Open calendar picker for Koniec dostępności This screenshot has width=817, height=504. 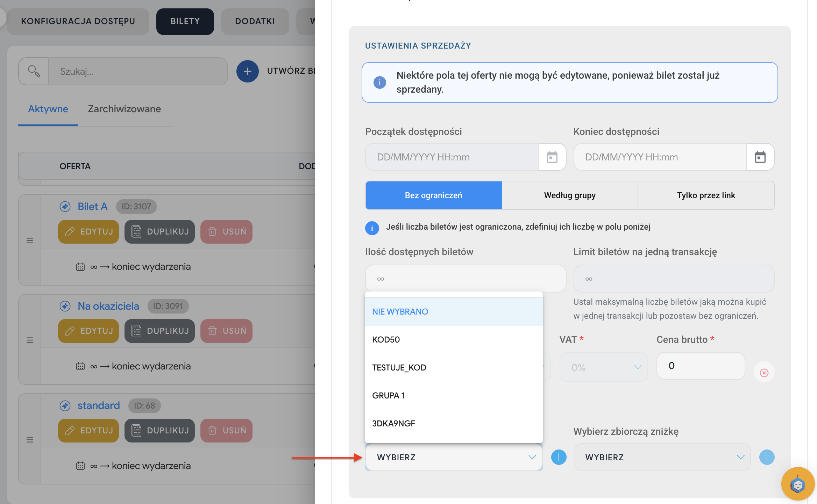click(760, 157)
